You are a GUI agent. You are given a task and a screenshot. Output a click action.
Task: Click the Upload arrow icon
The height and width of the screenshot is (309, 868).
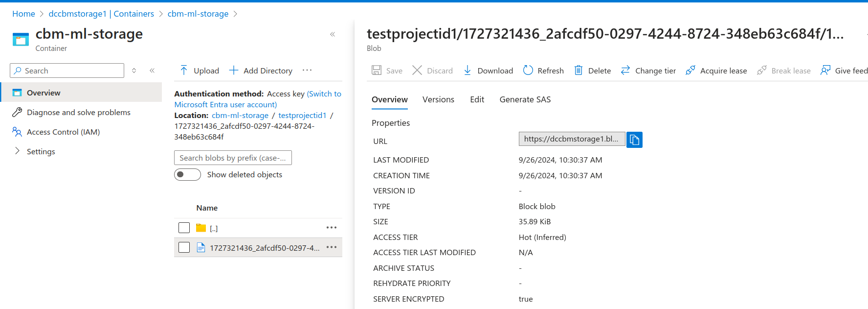point(184,71)
